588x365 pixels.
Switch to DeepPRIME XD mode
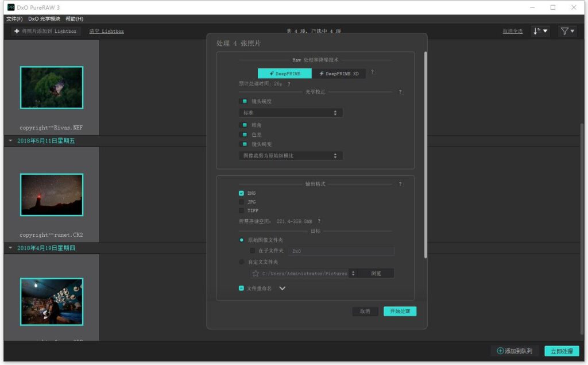click(x=339, y=74)
